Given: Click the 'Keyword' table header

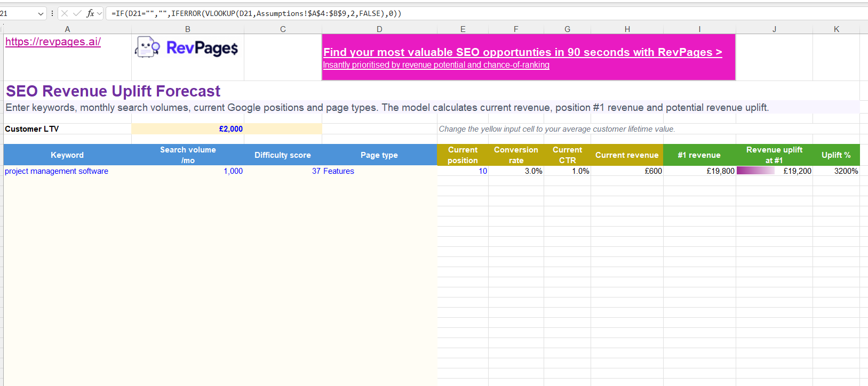Looking at the screenshot, I should 67,155.
